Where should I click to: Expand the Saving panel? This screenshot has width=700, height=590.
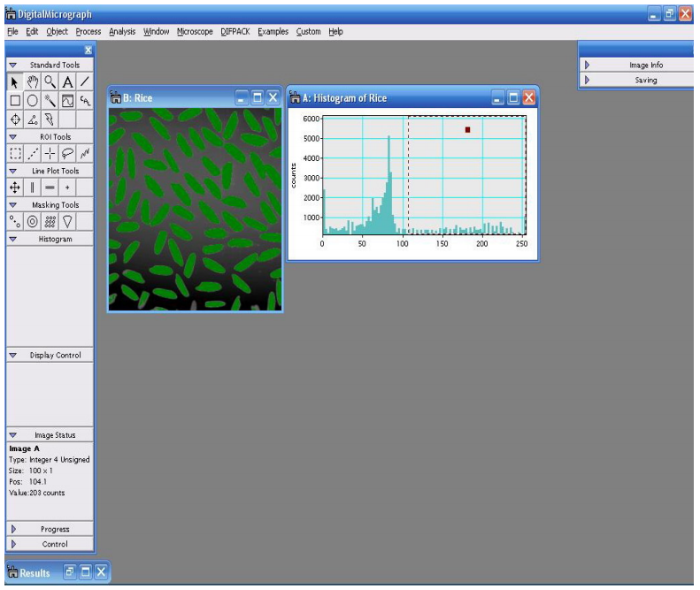(587, 80)
